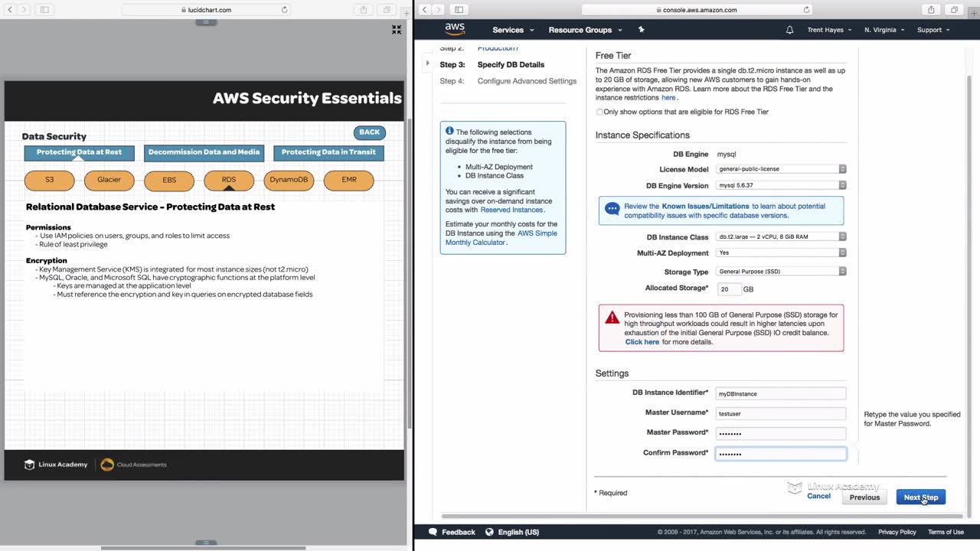Expand the Resource Groups menu
This screenshot has height=551, width=980.
pyautogui.click(x=585, y=30)
